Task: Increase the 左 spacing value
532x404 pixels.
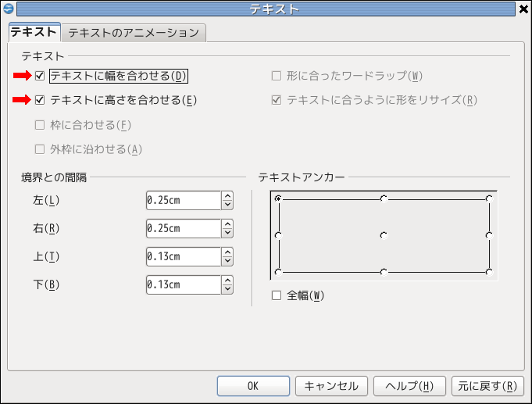Action: [x=227, y=196]
